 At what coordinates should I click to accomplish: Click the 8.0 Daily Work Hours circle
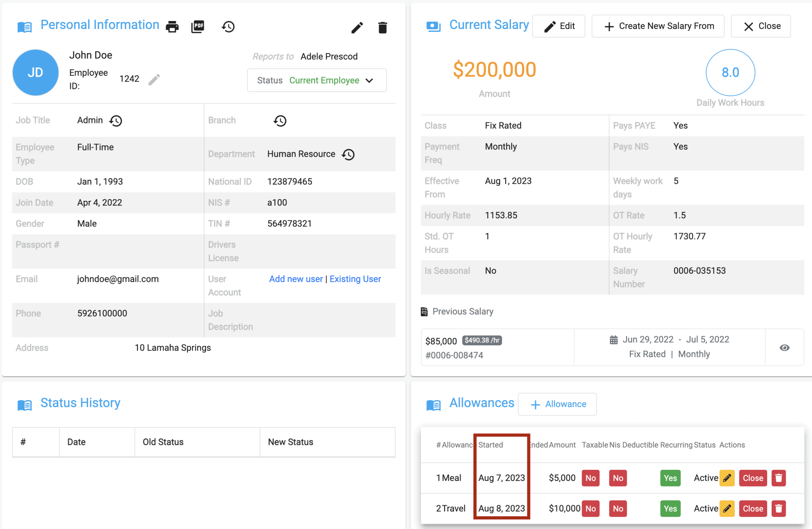pos(730,72)
